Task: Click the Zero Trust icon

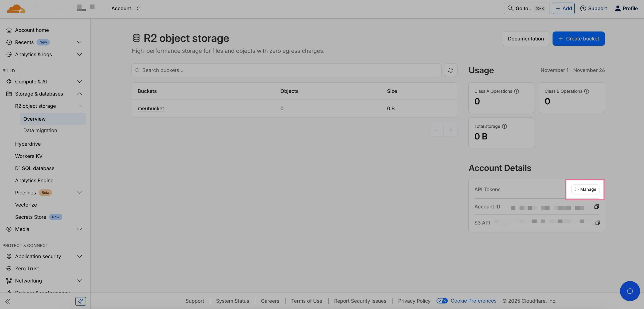Action: click(9, 269)
